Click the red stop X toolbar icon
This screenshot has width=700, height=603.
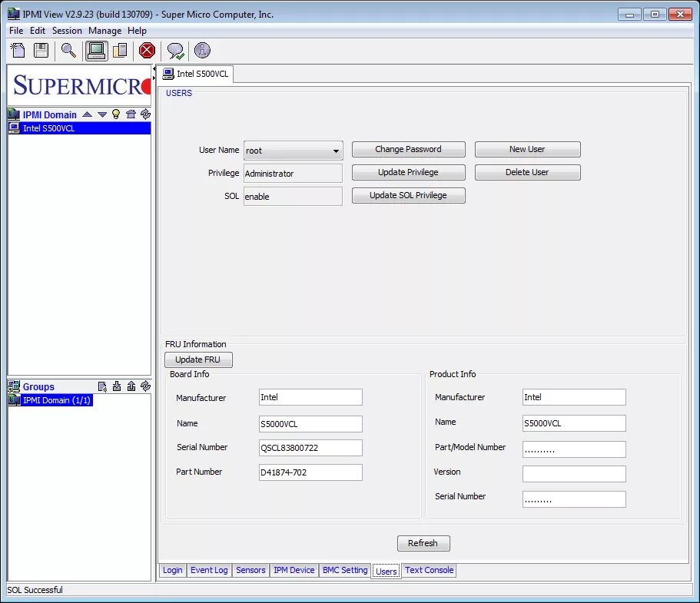(x=147, y=51)
